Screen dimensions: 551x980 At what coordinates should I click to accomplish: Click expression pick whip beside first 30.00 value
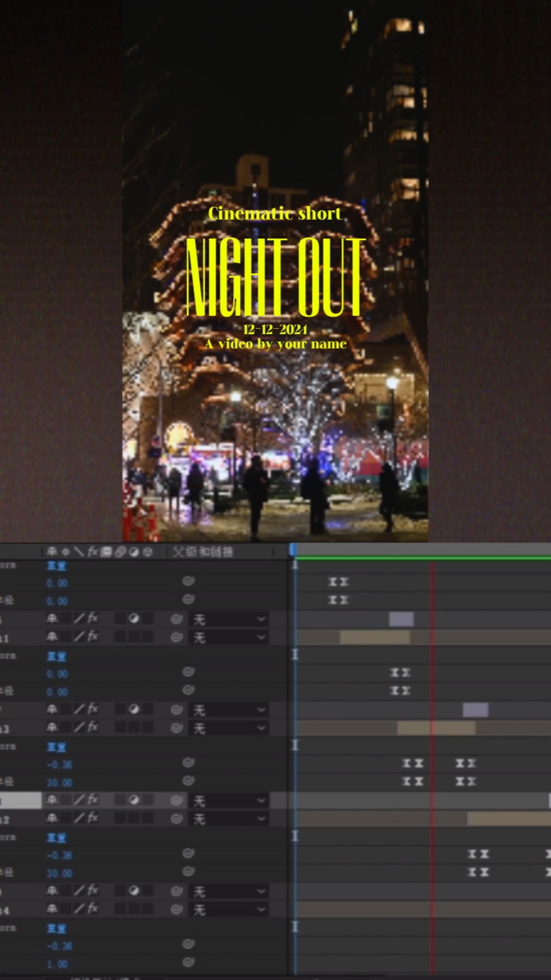click(188, 781)
